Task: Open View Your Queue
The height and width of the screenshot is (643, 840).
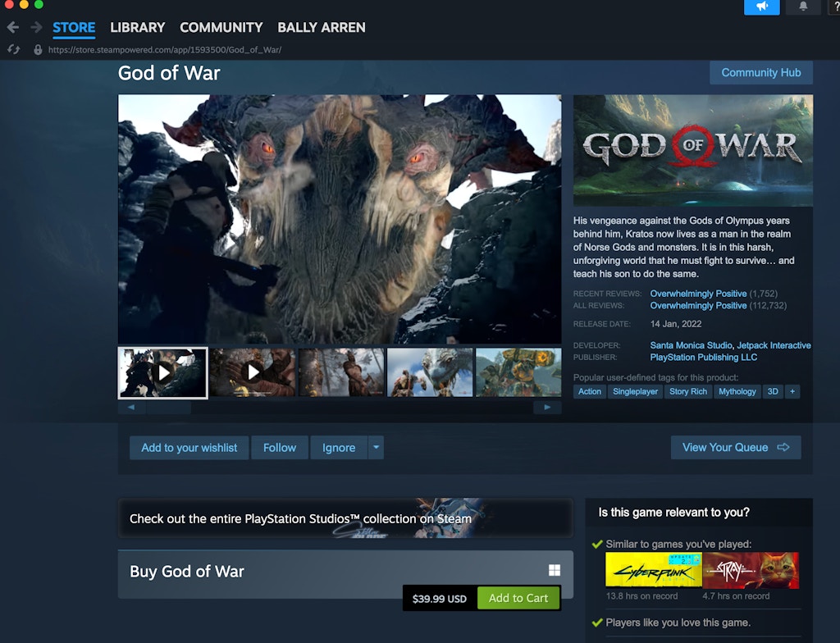Action: pyautogui.click(x=736, y=448)
